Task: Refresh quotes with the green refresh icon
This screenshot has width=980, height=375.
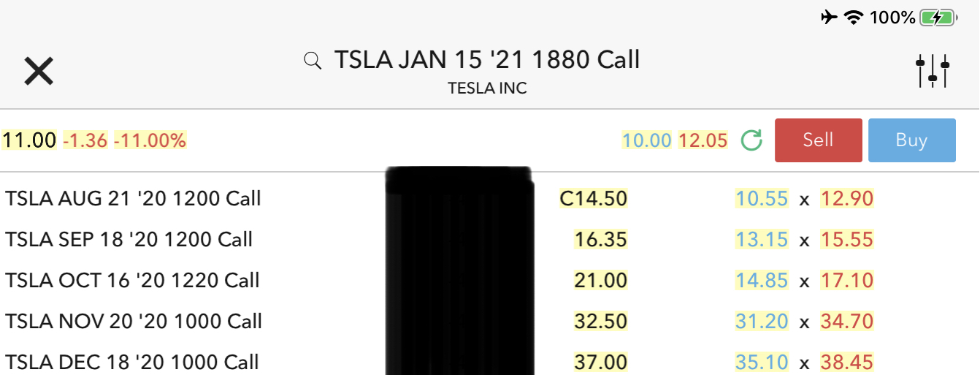Action: [751, 140]
